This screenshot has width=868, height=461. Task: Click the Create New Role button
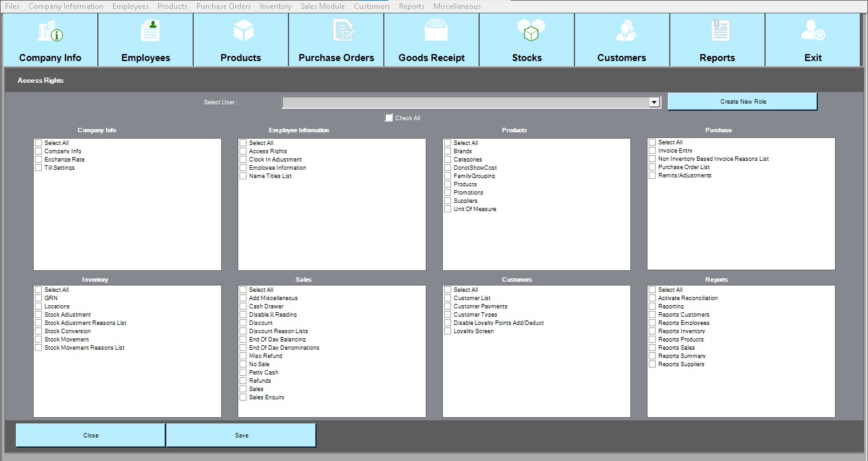pyautogui.click(x=742, y=102)
